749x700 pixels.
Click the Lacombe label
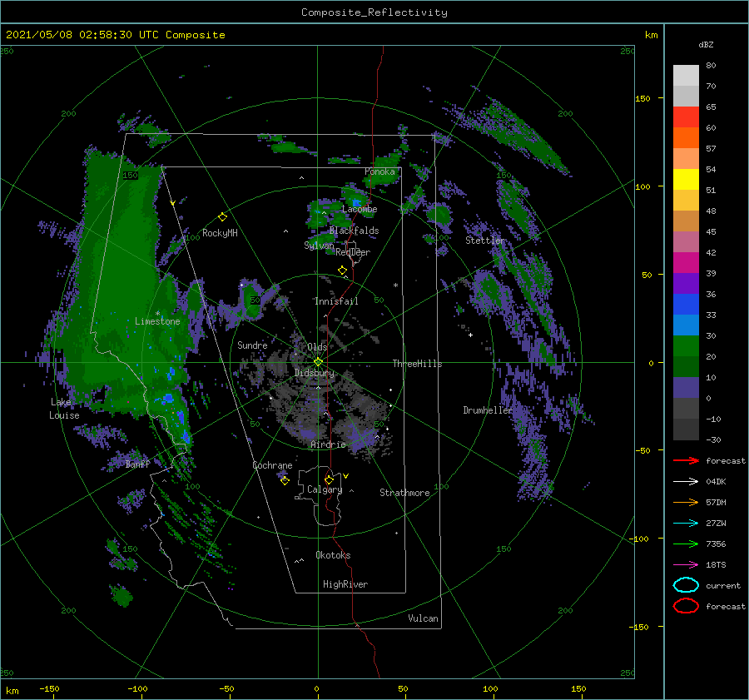coord(360,209)
